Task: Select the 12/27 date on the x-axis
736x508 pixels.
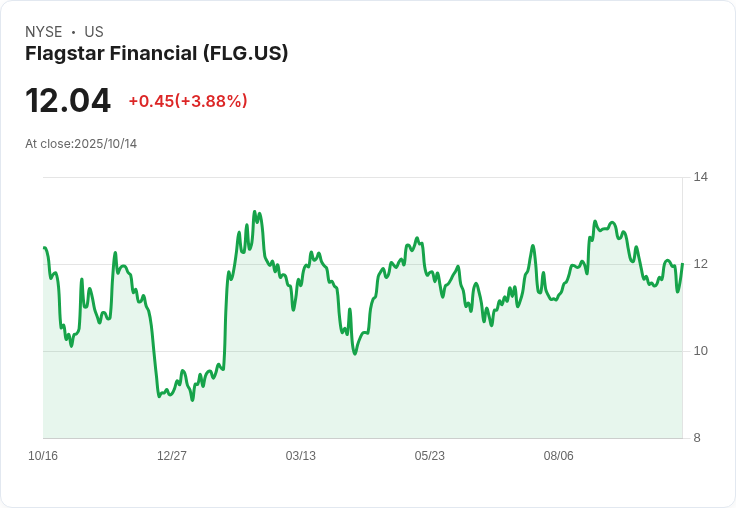Action: click(172, 456)
